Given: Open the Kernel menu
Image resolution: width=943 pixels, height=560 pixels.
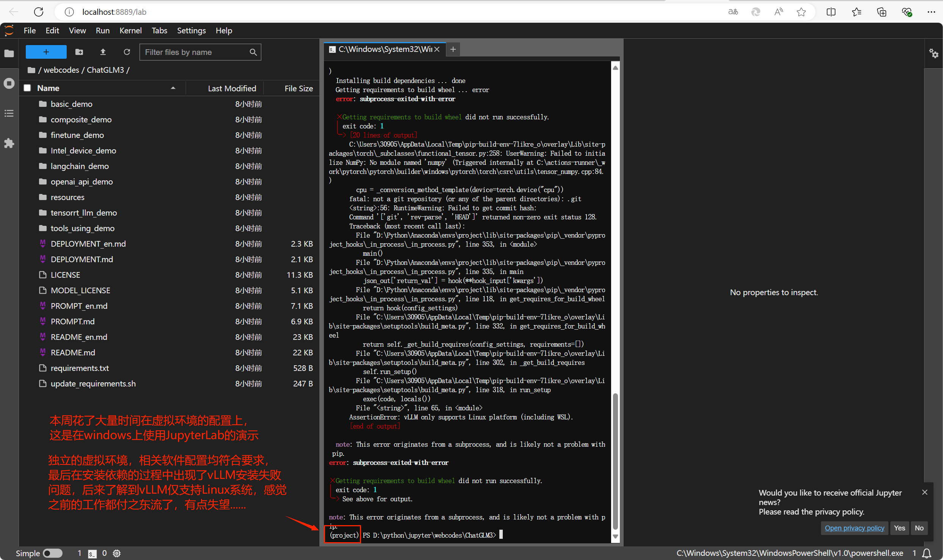Looking at the screenshot, I should click(130, 31).
